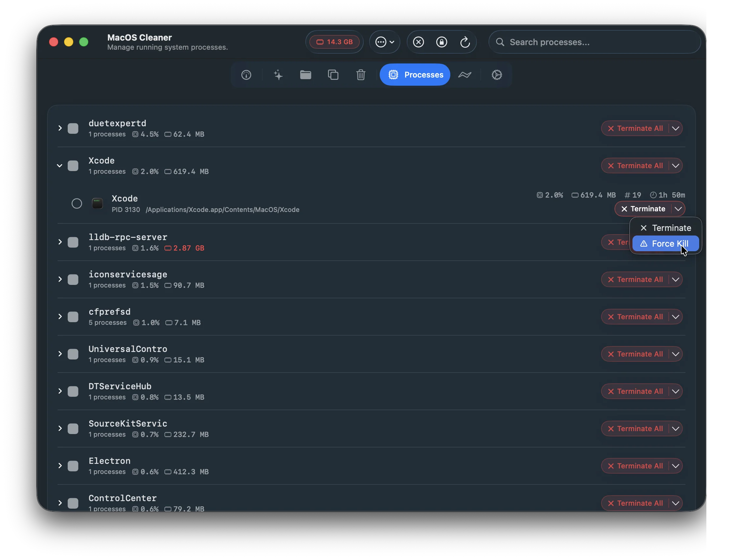Open the sparkle smart clean tab
This screenshot has height=560, width=743.
278,75
